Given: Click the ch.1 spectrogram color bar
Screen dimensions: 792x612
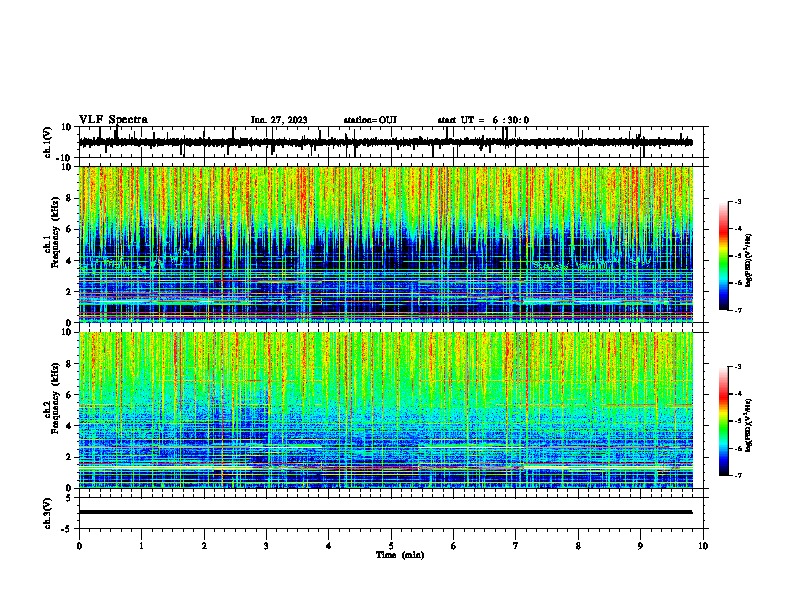Looking at the screenshot, I should pos(724,256).
